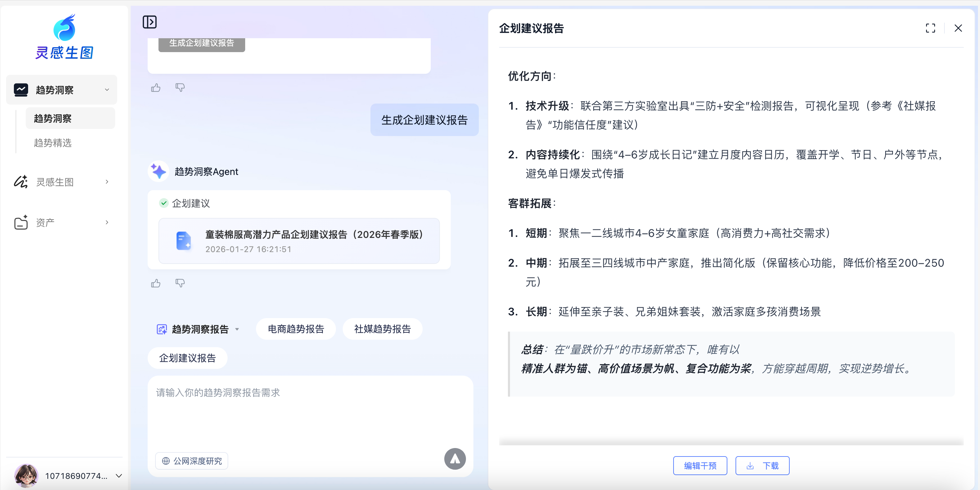Toggle the sidebar collapse panel icon
Viewport: 980px width, 490px height.
pyautogui.click(x=150, y=22)
